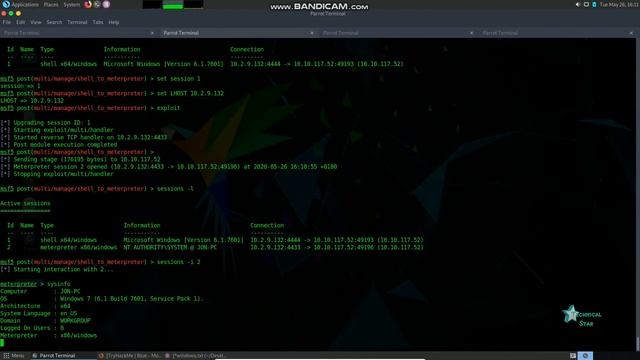Open the Applications menu with parrot logo
Screen dimensions: 640x360
(20, 4)
